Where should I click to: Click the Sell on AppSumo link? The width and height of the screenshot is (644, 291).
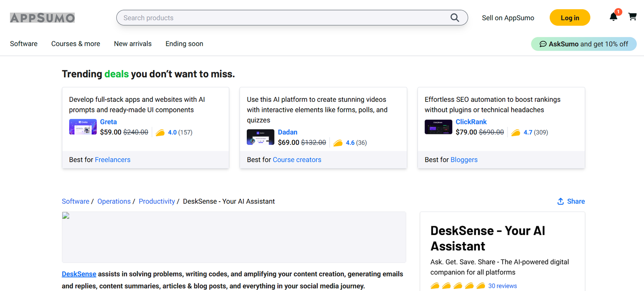[x=508, y=18]
